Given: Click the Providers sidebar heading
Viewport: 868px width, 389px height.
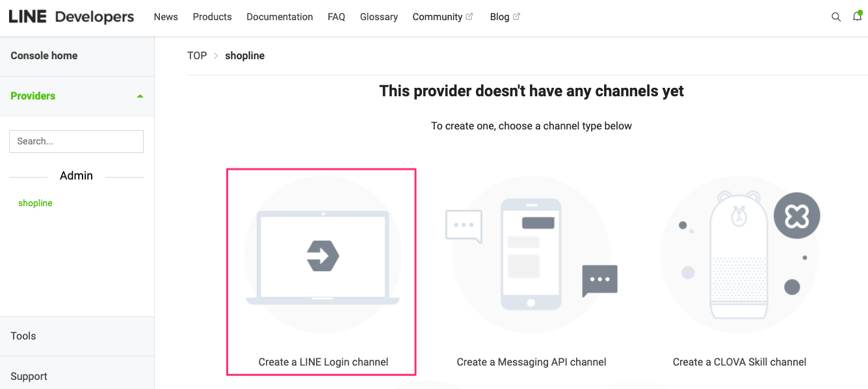Looking at the screenshot, I should (33, 96).
